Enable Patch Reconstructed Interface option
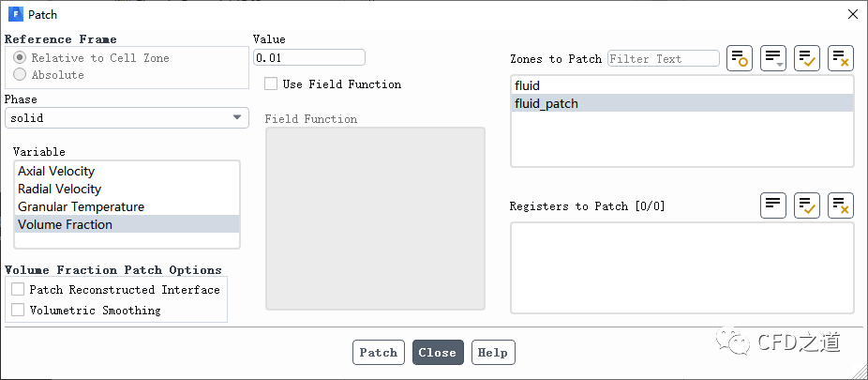 [18, 289]
